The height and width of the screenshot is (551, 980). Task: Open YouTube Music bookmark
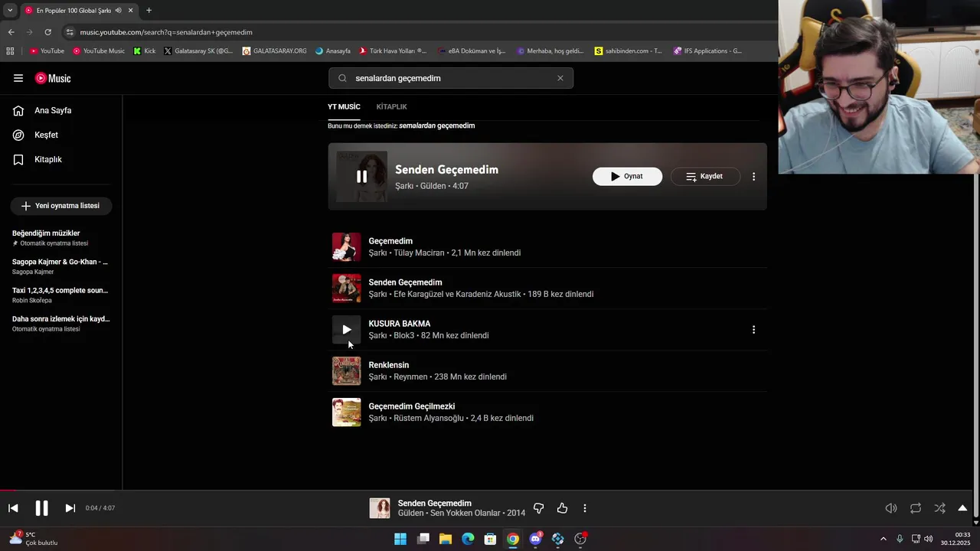pos(99,51)
